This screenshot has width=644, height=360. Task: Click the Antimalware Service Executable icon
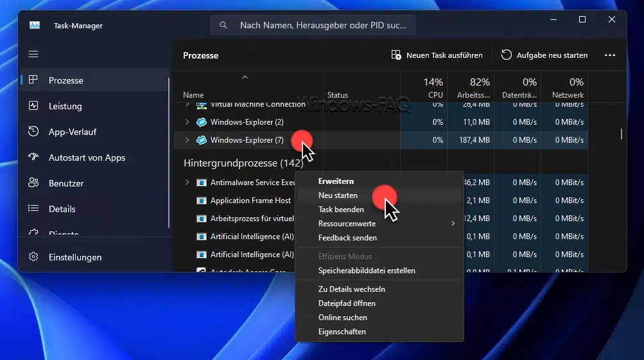pos(201,183)
